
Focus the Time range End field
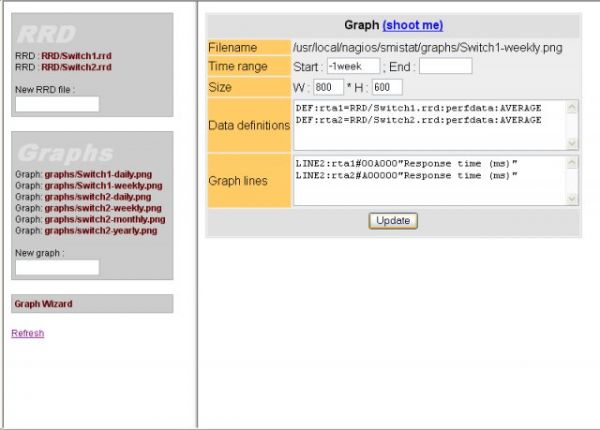point(445,66)
